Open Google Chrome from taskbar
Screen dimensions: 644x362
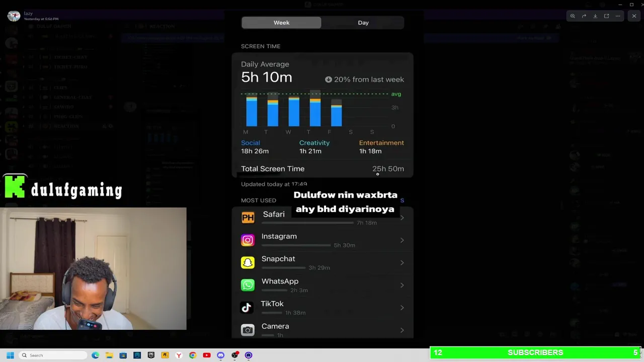tap(192, 355)
